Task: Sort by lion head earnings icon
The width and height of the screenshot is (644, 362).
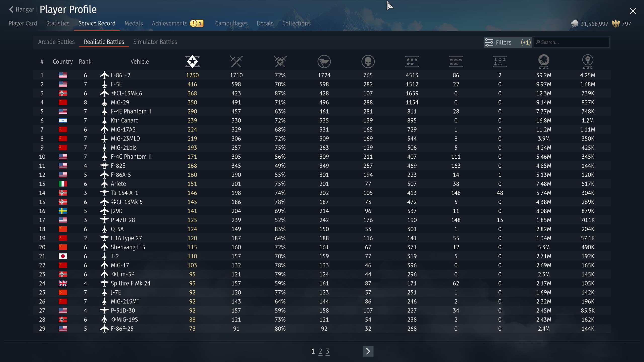Action: point(544,61)
